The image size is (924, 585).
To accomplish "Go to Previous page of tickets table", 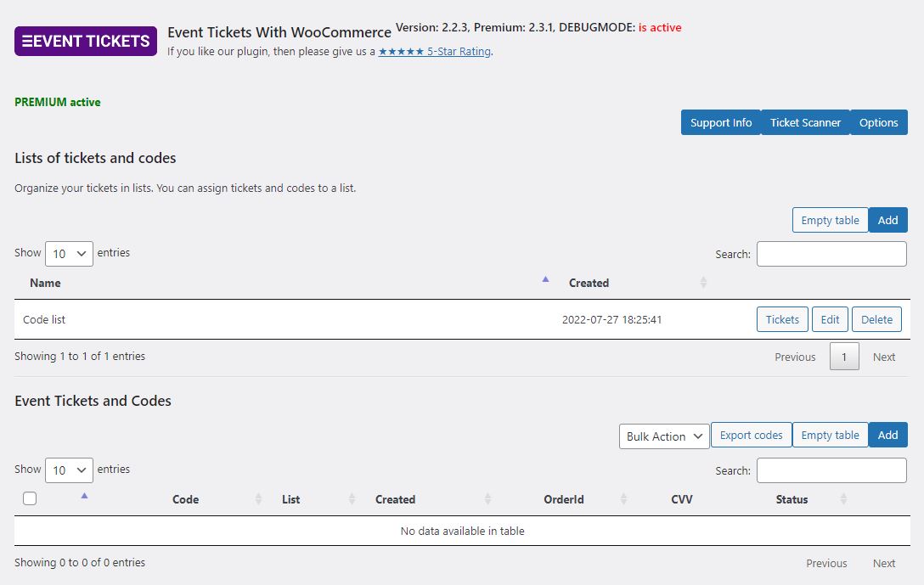I will coord(826,563).
